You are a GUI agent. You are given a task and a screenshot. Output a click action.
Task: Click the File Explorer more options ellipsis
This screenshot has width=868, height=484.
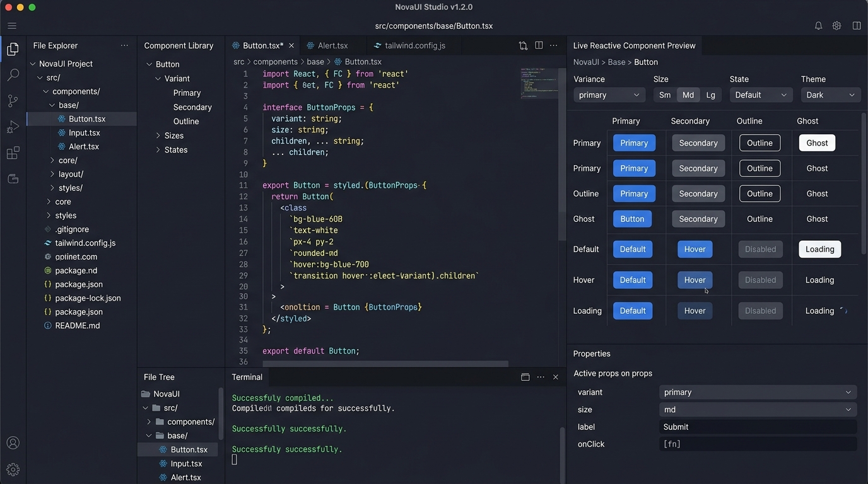point(124,45)
